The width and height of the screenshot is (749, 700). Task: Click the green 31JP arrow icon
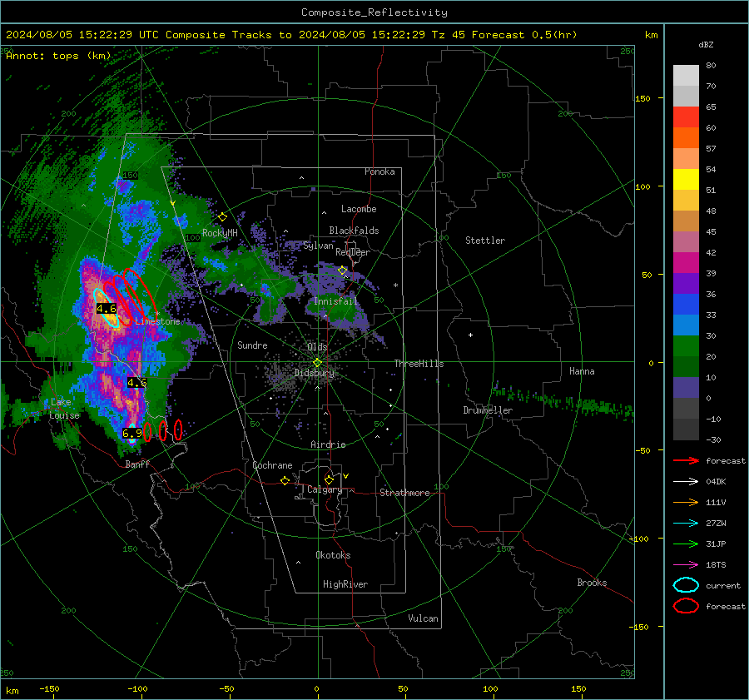686,544
